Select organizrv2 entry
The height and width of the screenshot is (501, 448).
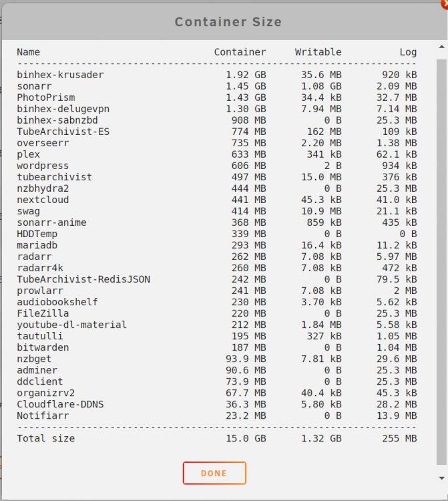click(x=46, y=393)
